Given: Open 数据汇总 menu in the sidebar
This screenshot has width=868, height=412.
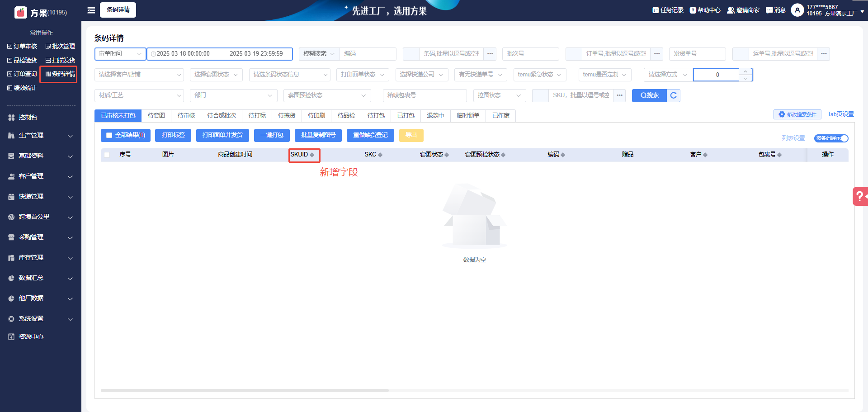Looking at the screenshot, I should (41, 278).
